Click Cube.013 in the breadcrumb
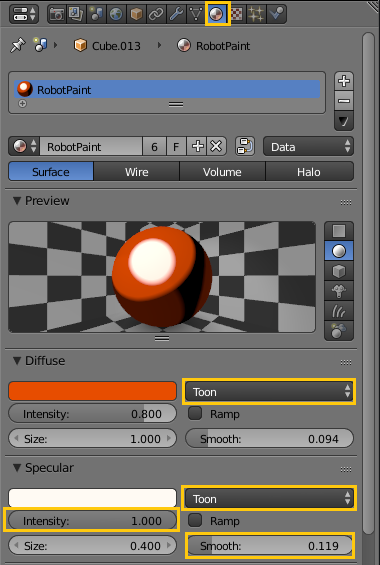This screenshot has width=380, height=565. coord(107,46)
